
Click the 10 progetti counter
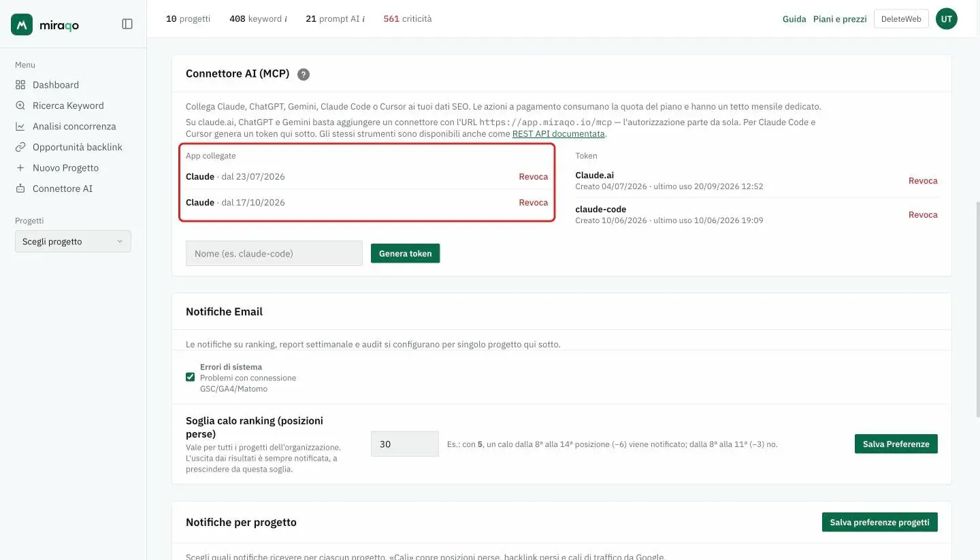188,19
